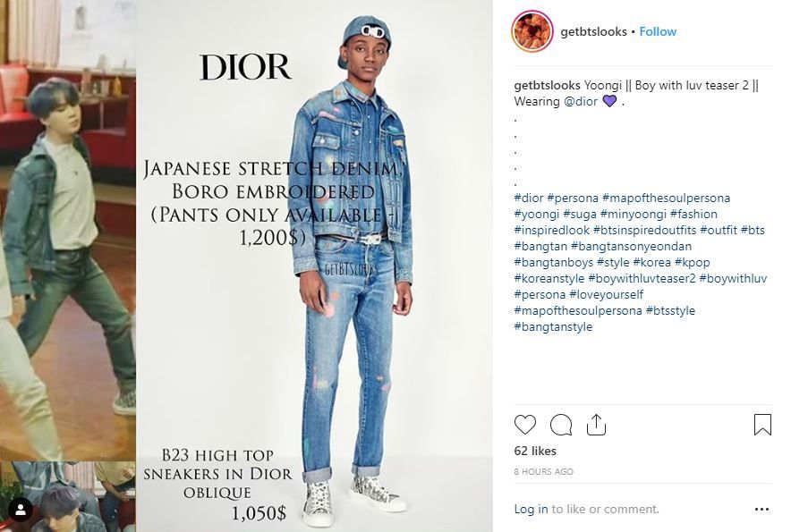Click the Log in link

531,510
